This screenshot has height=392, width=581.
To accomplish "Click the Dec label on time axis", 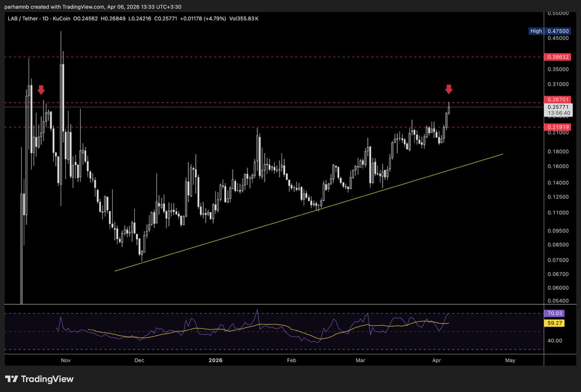I will 139,360.
